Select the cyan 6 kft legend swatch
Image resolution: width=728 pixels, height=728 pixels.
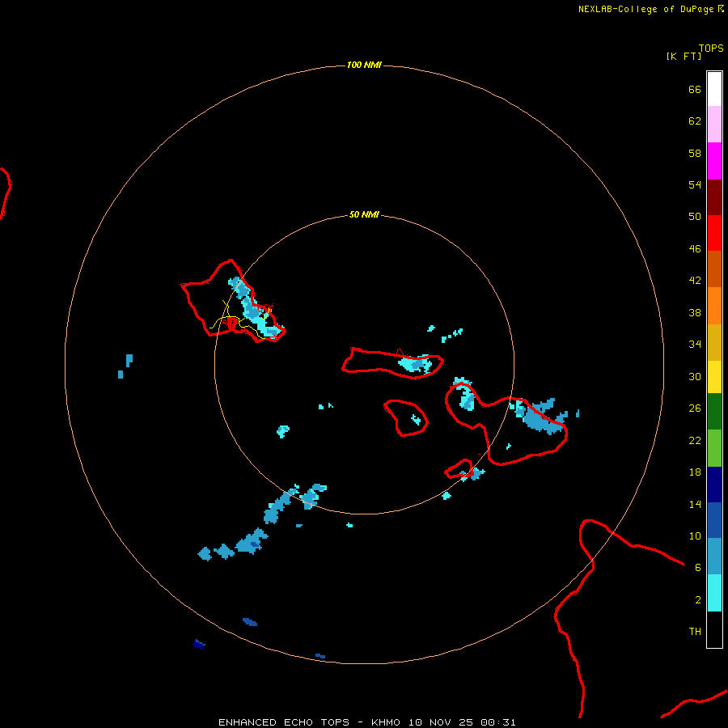tap(714, 593)
